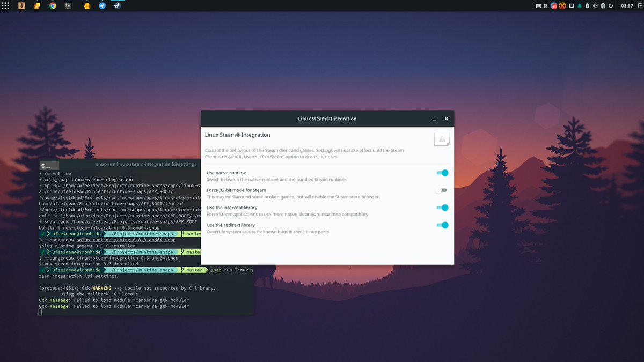Open Telegram from the top panel

click(102, 5)
